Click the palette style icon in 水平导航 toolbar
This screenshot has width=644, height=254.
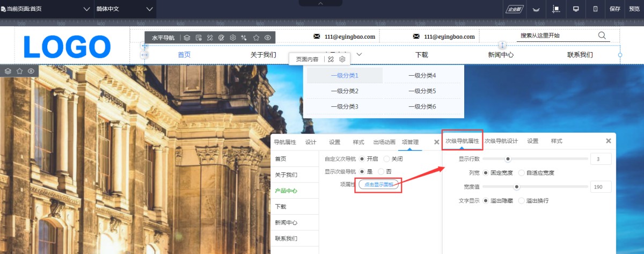click(221, 38)
